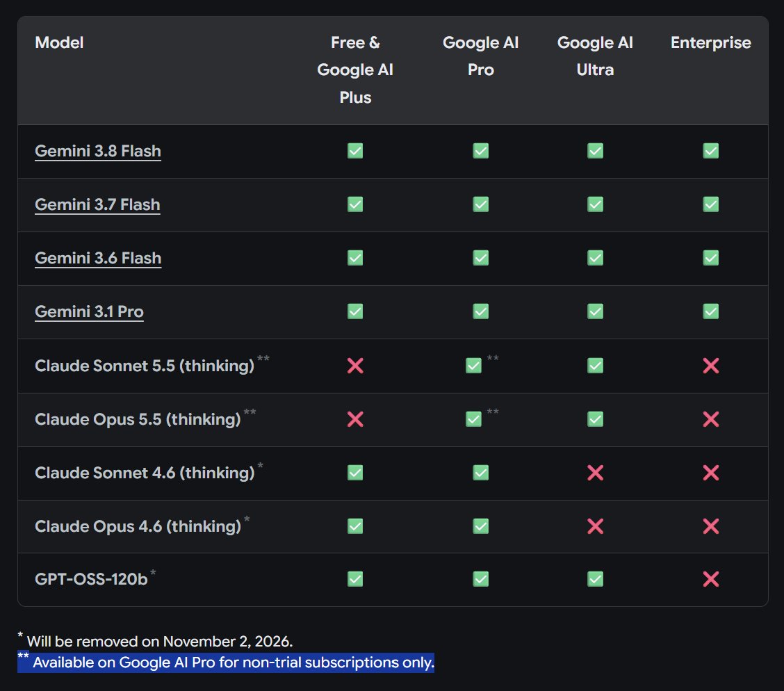Click Claude Opus 4.6 red cross under Enterprise
Viewport: 784px width, 691px height.
click(x=710, y=526)
